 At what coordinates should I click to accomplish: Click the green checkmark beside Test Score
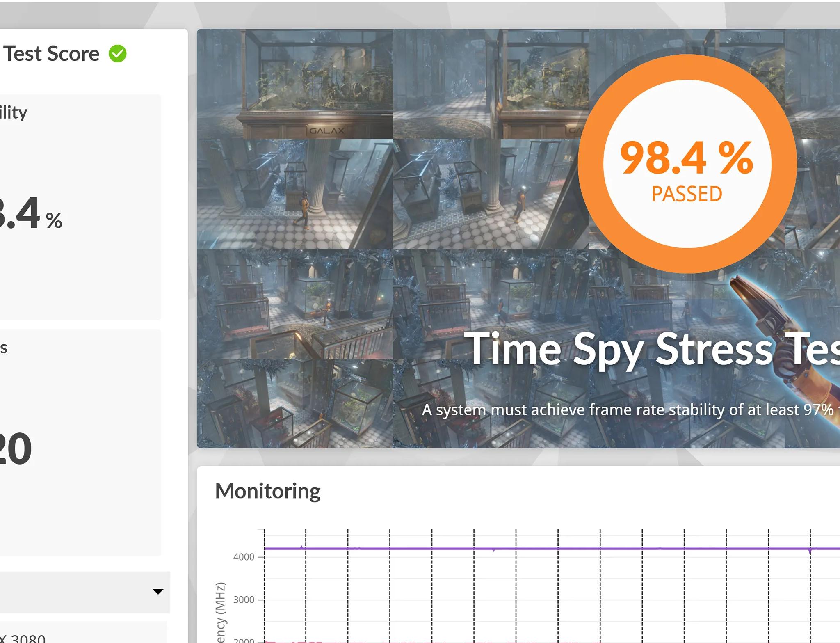tap(118, 54)
